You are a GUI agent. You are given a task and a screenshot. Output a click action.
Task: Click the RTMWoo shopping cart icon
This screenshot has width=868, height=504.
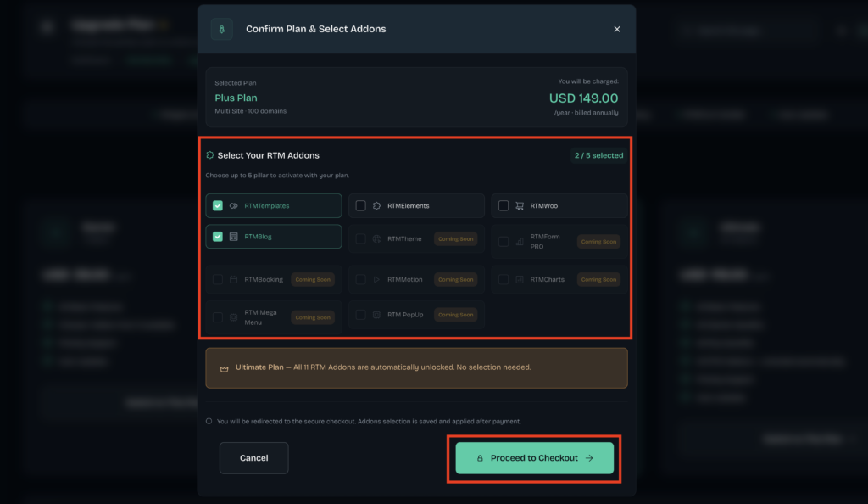coord(520,205)
